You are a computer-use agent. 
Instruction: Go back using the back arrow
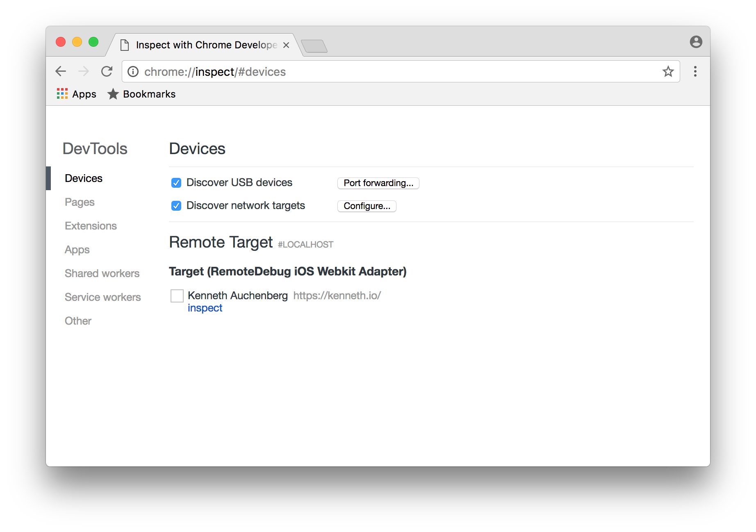tap(61, 71)
